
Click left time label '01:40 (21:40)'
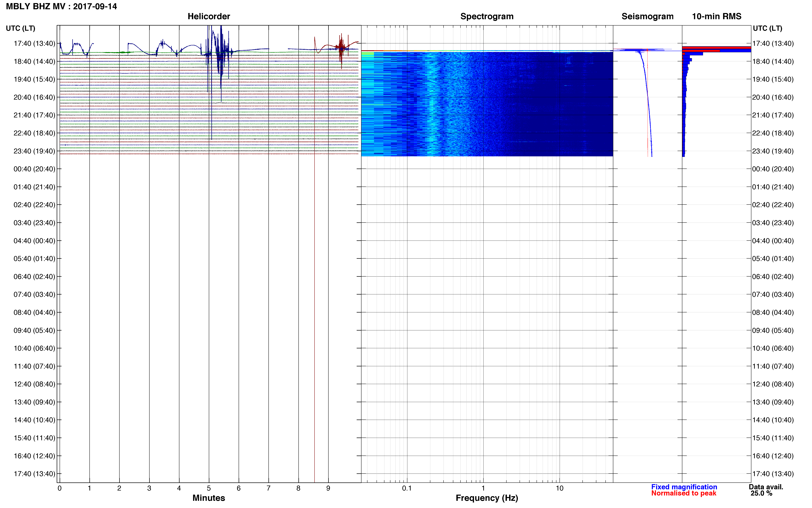coord(34,187)
